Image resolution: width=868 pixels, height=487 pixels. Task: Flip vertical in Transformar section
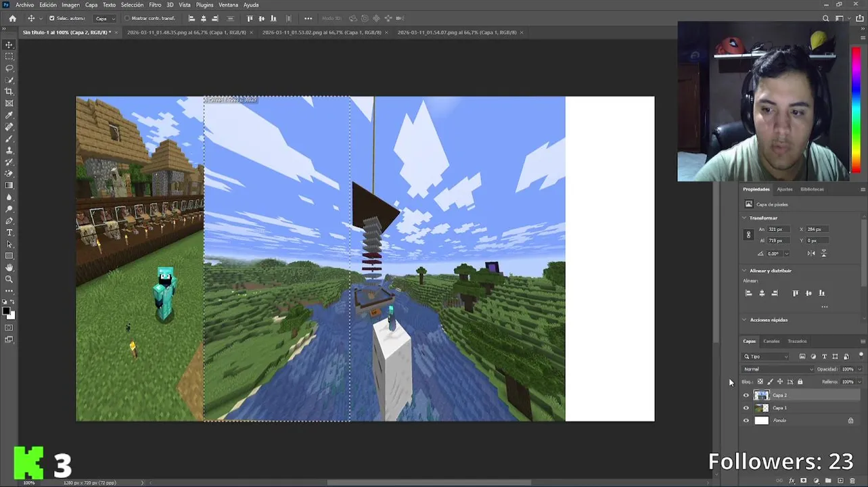(x=823, y=253)
